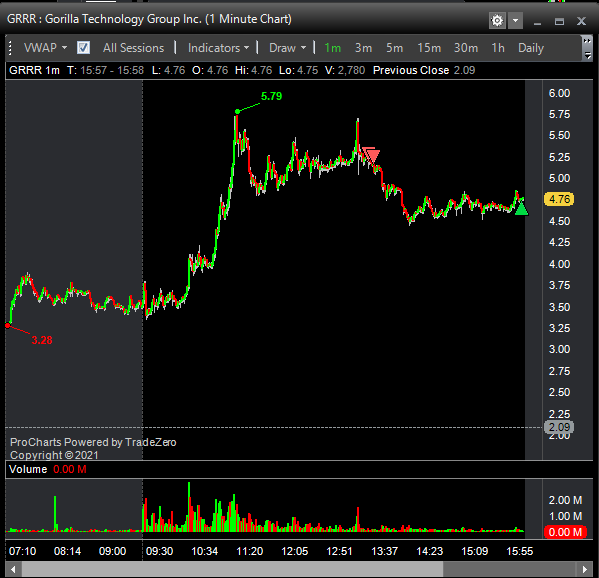599x578 pixels.
Task: Click the 12:05 time axis label
Action: (295, 551)
